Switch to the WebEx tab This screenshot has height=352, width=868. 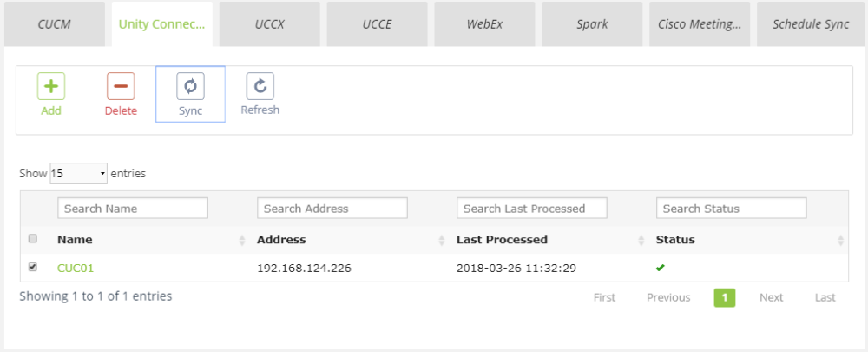coord(484,24)
